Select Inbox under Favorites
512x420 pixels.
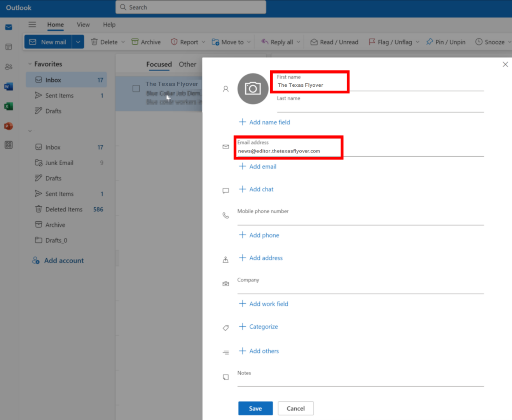pyautogui.click(x=66, y=80)
